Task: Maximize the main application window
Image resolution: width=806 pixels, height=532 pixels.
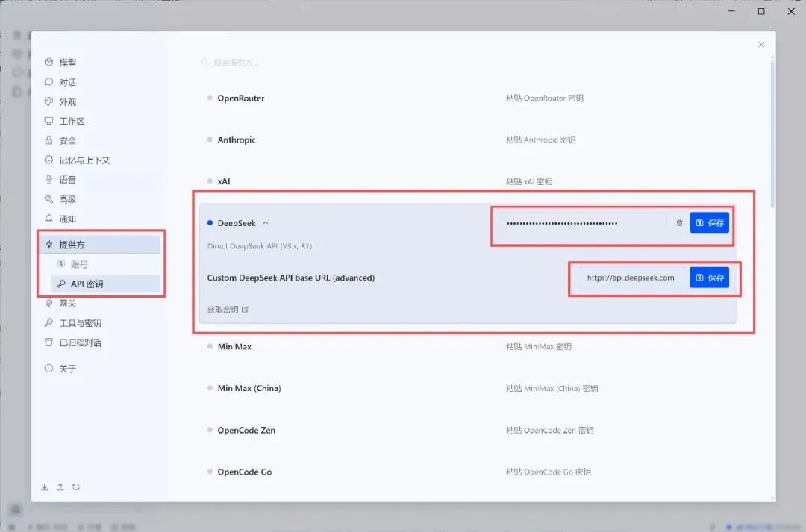Action: pos(761,11)
